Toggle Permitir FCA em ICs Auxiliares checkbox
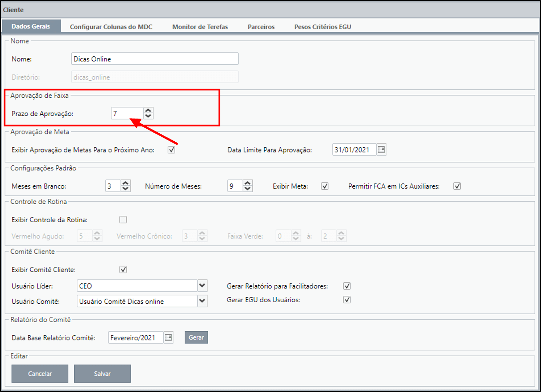 (x=457, y=186)
